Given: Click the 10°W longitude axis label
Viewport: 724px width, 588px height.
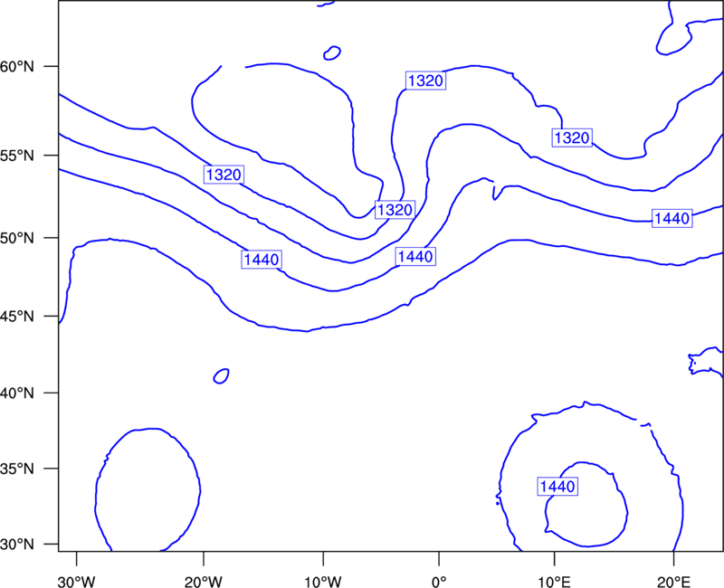Looking at the screenshot, I should pyautogui.click(x=323, y=582).
